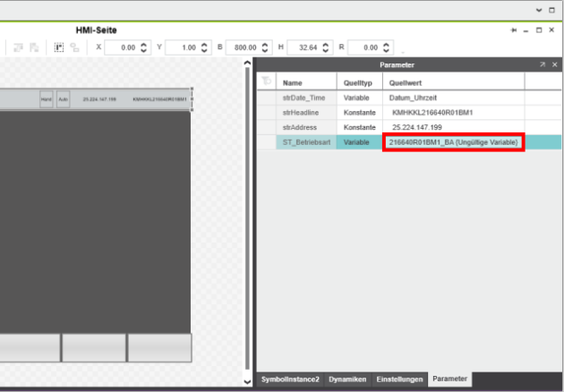Adjust Y value with spinner arrows

click(204, 47)
